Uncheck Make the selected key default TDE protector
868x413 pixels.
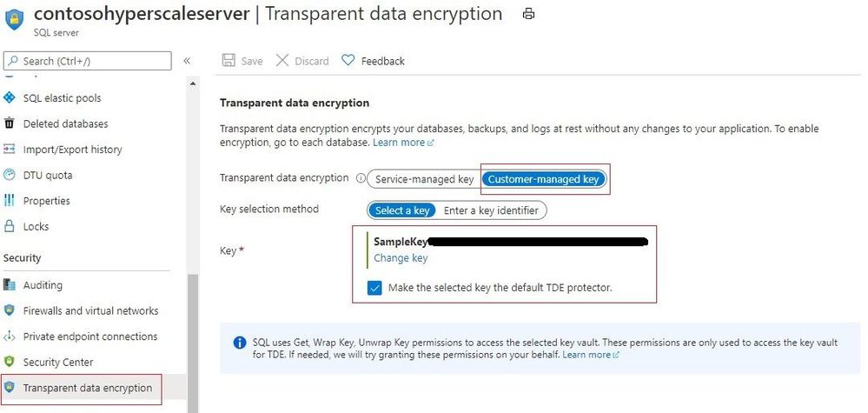[374, 288]
